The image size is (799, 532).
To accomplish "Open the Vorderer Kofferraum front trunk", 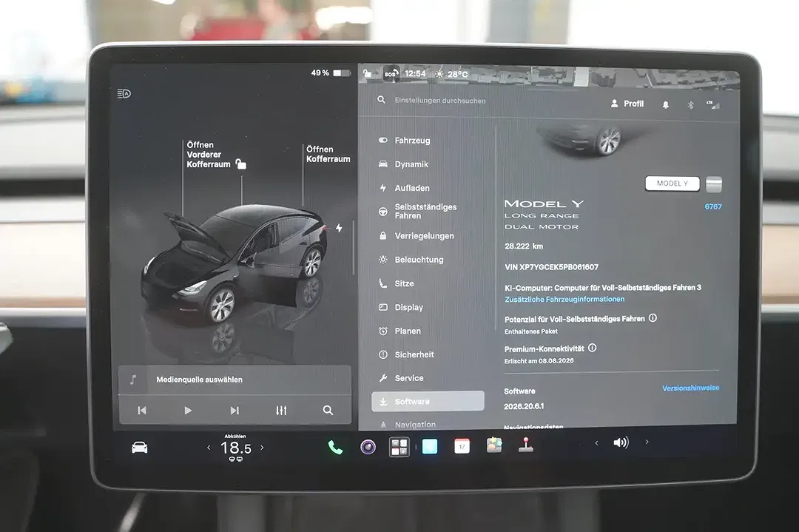I will coord(208,155).
